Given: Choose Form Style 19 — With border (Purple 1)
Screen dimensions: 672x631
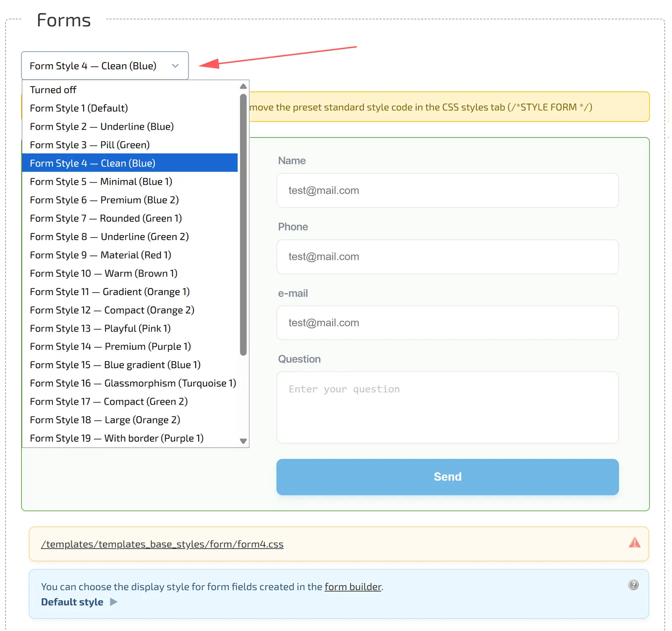Looking at the screenshot, I should (x=130, y=438).
